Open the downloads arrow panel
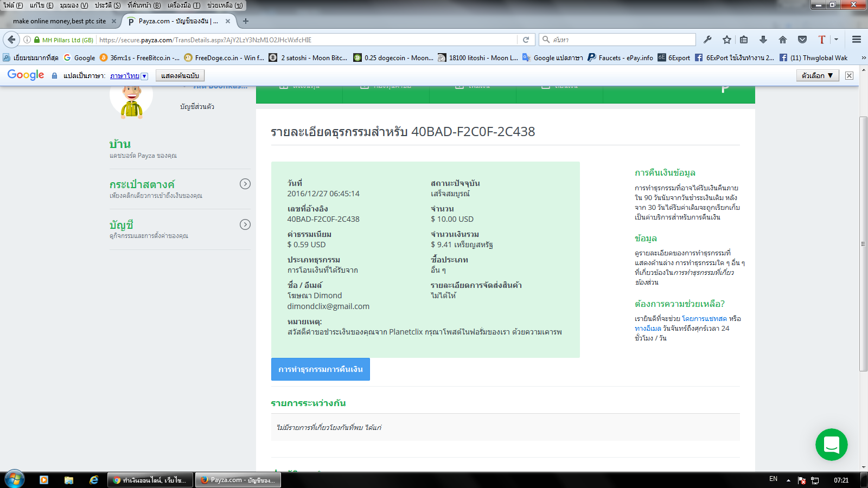The width and height of the screenshot is (868, 488). [x=763, y=40]
